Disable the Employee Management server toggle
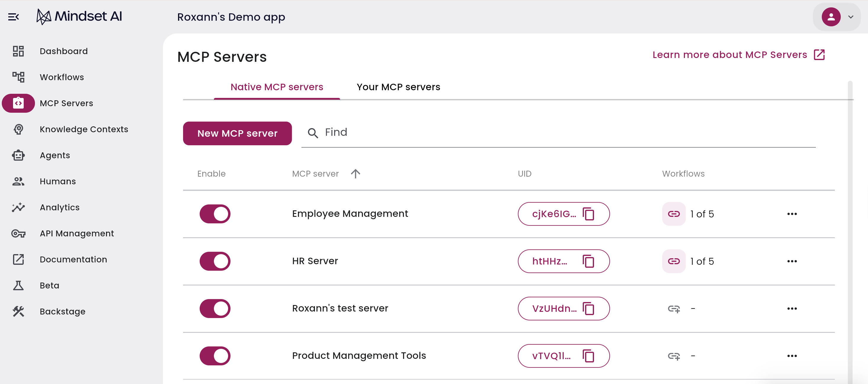 215,214
